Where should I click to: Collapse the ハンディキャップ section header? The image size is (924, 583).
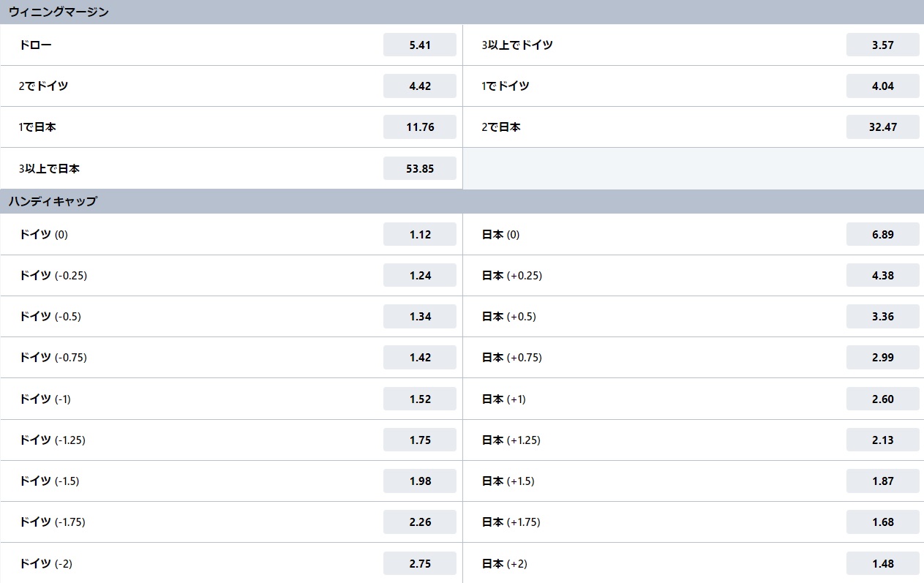click(x=462, y=201)
